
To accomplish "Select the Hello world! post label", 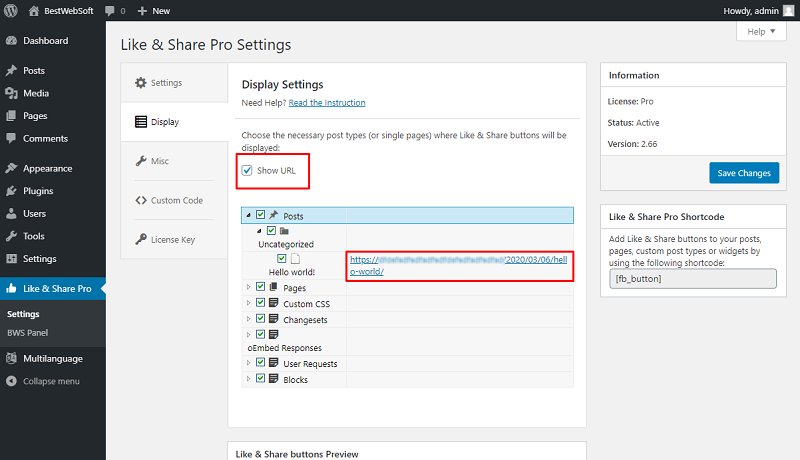I will pos(292,272).
